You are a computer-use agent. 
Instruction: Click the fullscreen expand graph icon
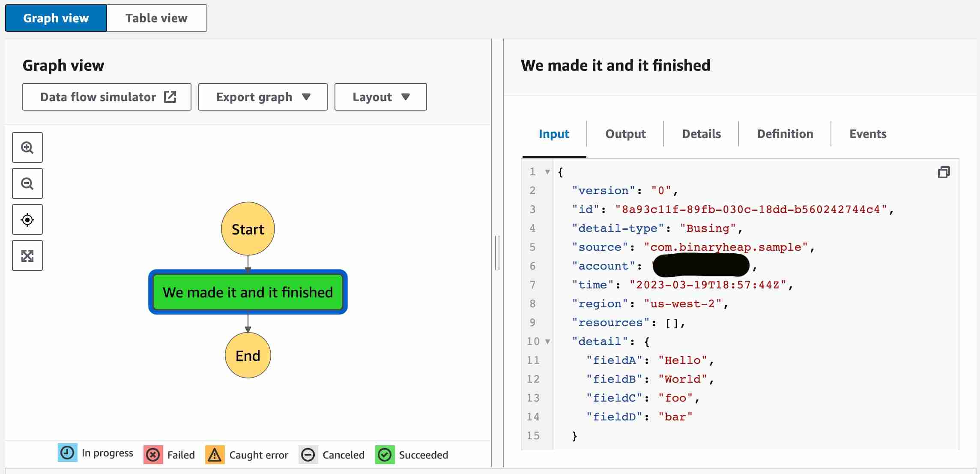tap(27, 256)
